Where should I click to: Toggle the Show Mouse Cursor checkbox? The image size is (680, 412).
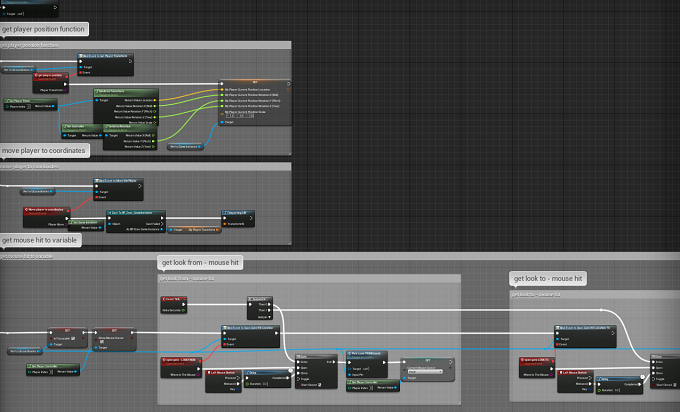101,342
